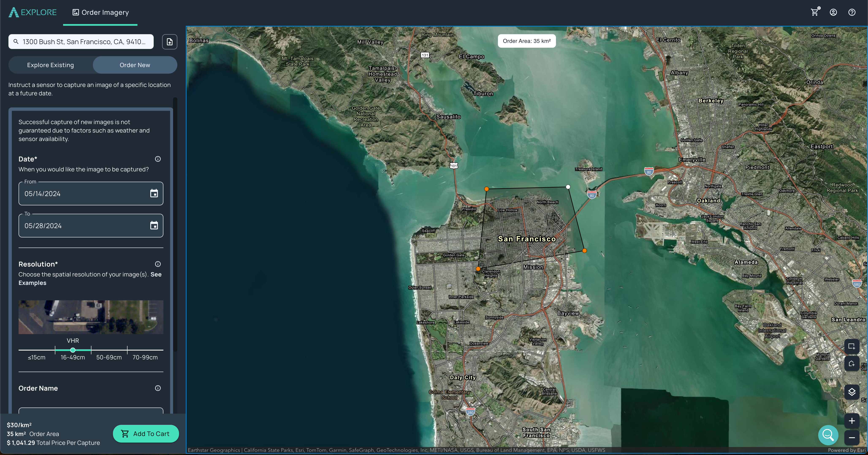Select the draw rectangle AOI tool
The width and height of the screenshot is (868, 455).
pyautogui.click(x=852, y=347)
